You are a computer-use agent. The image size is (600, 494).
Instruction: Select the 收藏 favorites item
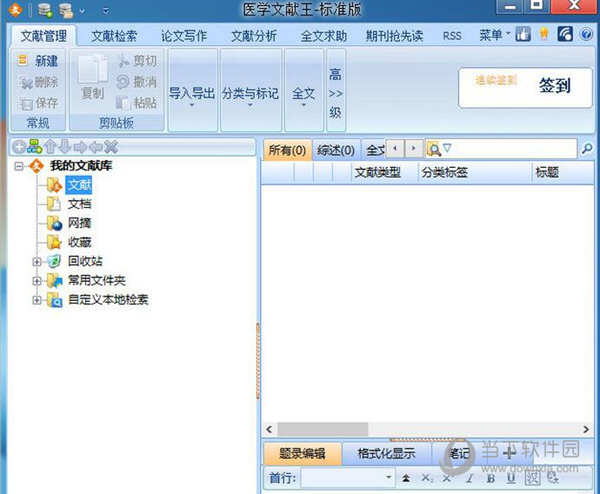80,241
